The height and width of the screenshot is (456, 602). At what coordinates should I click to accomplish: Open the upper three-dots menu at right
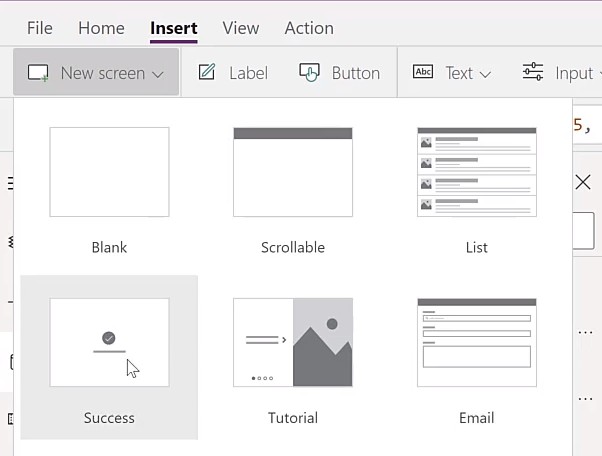[x=585, y=332]
